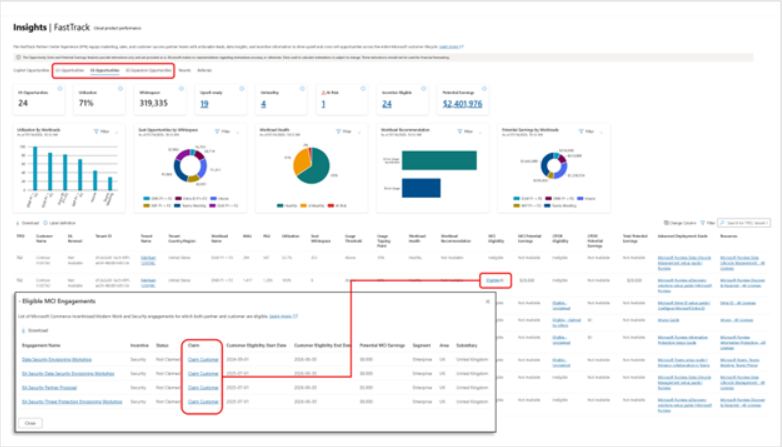The width and height of the screenshot is (782, 447).
Task: Open Incentive Eligible count 24 link
Action: click(387, 104)
